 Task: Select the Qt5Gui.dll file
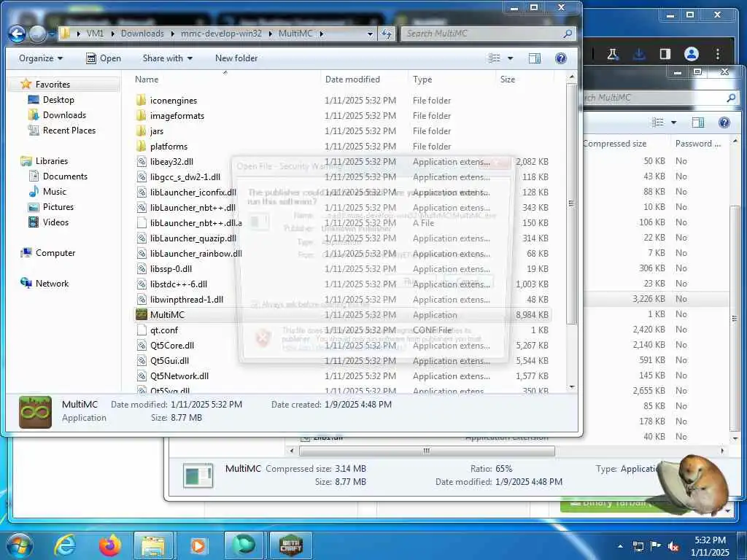point(169,360)
